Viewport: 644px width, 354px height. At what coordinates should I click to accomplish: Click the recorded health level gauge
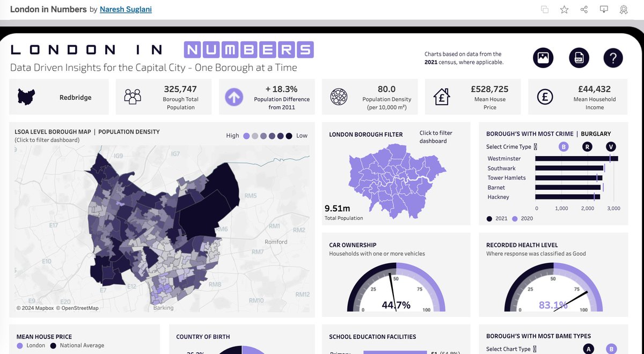553,287
